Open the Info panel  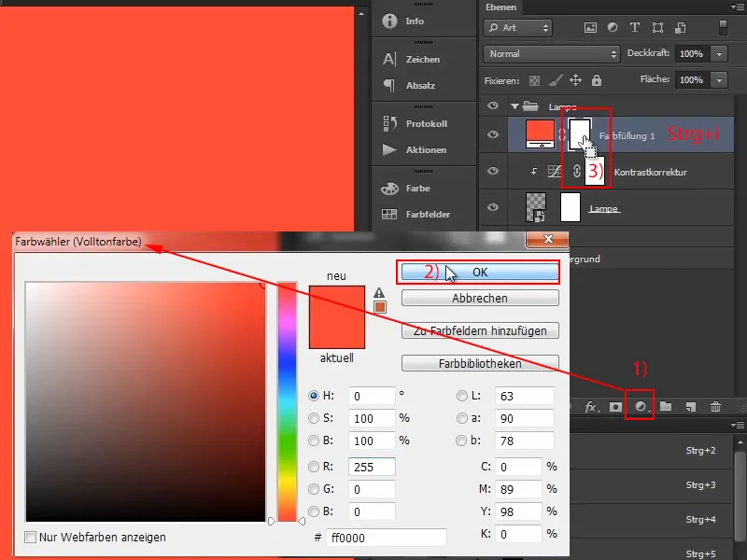pos(403,21)
